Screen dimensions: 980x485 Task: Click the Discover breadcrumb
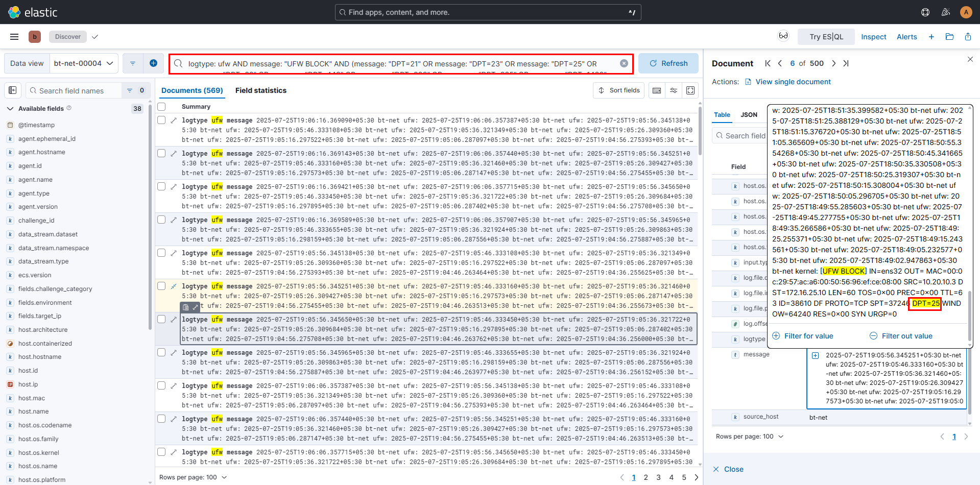click(x=68, y=37)
